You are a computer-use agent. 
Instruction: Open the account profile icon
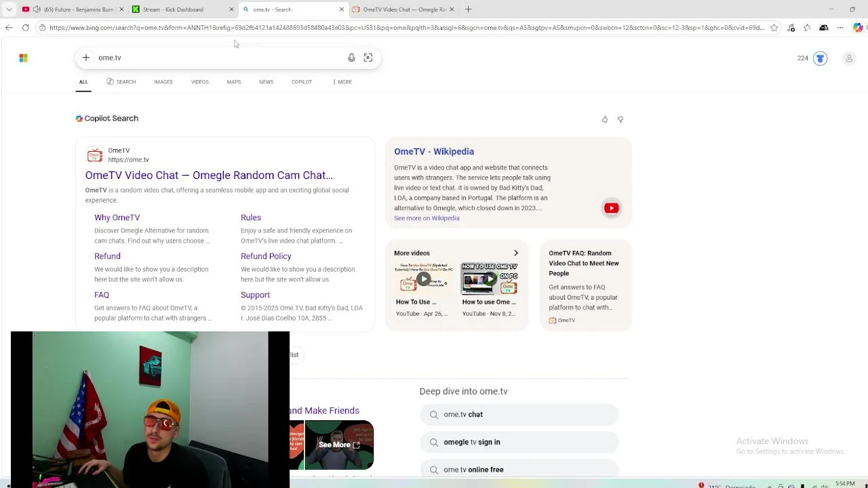(x=849, y=58)
